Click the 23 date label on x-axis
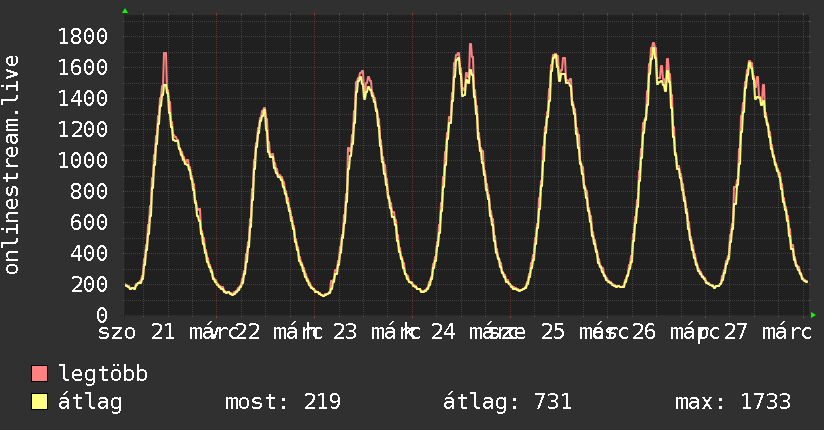This screenshot has width=824, height=430. pos(345,332)
